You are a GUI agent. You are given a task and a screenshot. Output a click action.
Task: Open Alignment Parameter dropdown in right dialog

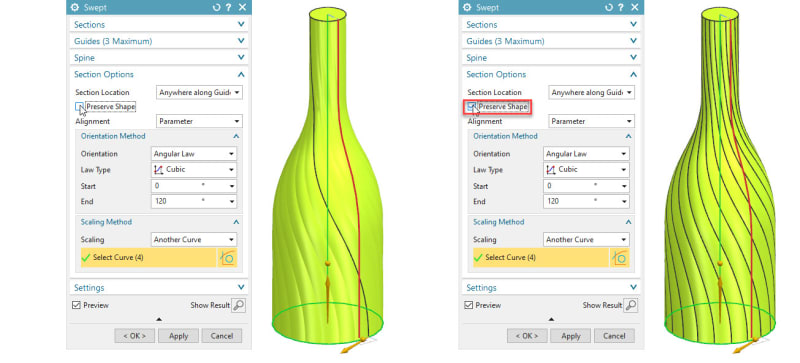592,122
